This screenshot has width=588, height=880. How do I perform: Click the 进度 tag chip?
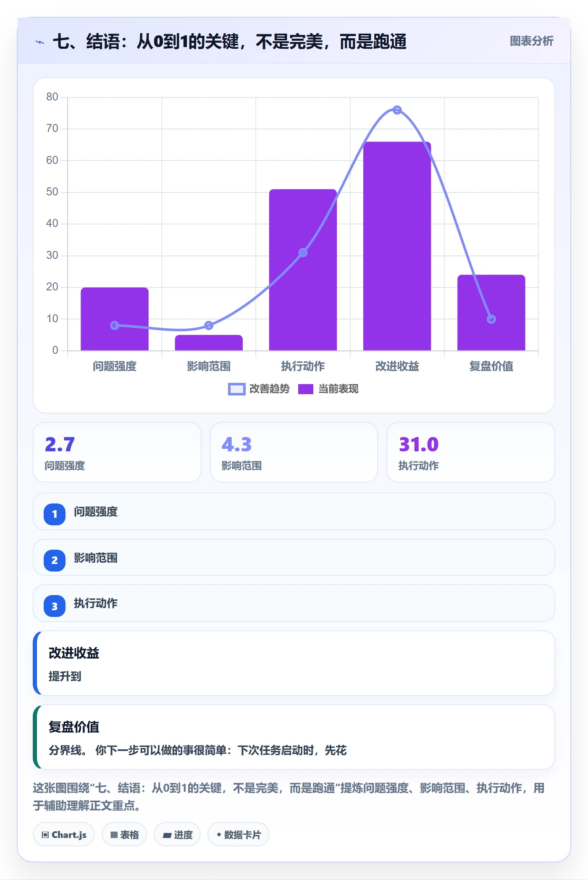pos(177,835)
